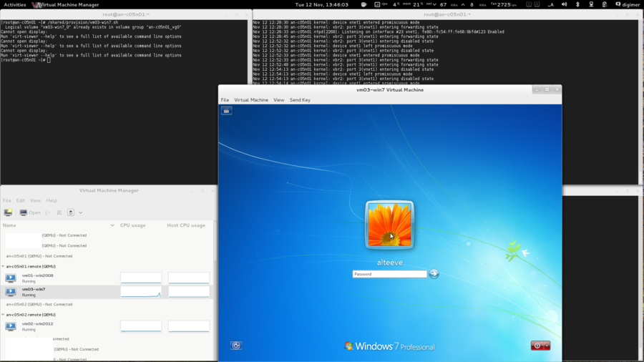Click the coffee cup icon in top bar
The height and width of the screenshot is (362, 644).
point(364,4)
